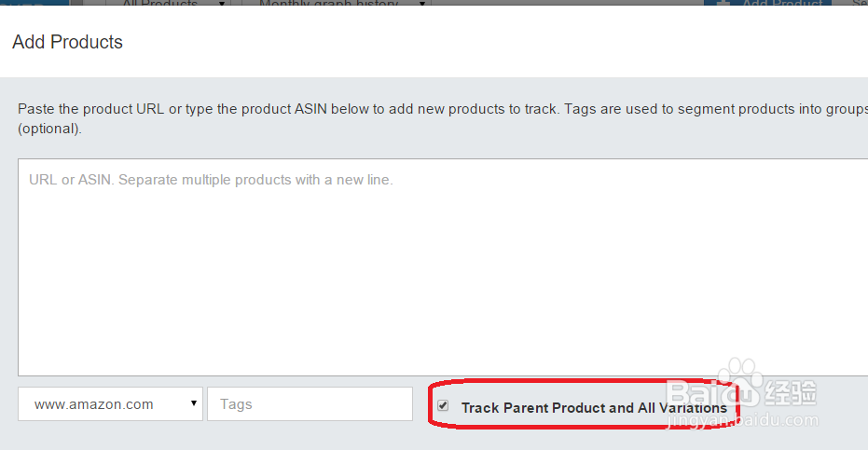Click into the URL or ASIN text area
The width and height of the screenshot is (868, 450).
pyautogui.click(x=443, y=267)
